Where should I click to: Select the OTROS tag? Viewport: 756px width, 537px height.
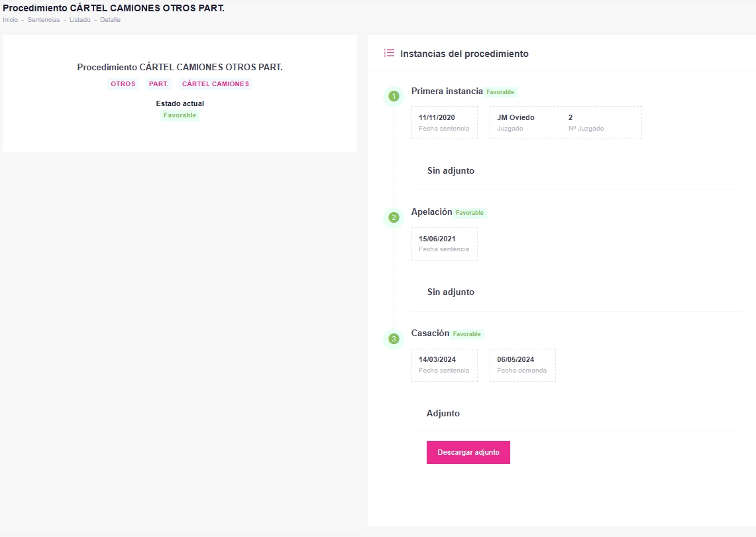[123, 84]
